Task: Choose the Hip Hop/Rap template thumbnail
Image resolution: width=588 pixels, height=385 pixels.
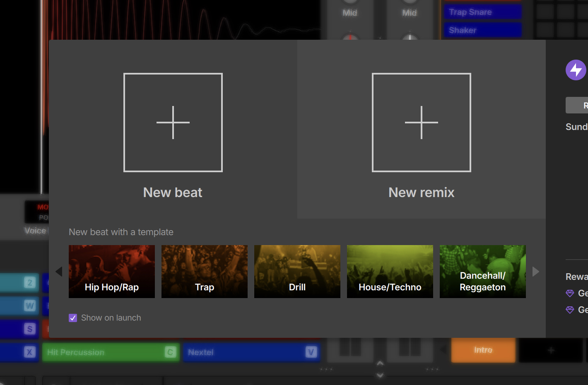Action: click(x=112, y=271)
